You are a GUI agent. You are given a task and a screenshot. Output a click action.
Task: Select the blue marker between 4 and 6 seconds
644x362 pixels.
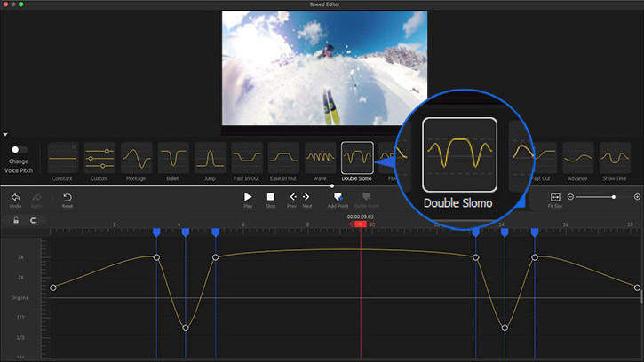(216, 232)
